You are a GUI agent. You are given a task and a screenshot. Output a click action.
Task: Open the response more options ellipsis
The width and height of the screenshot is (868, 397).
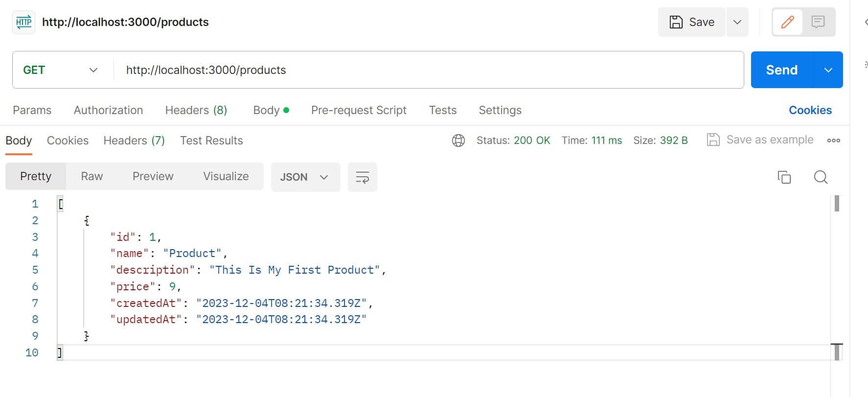[x=833, y=140]
